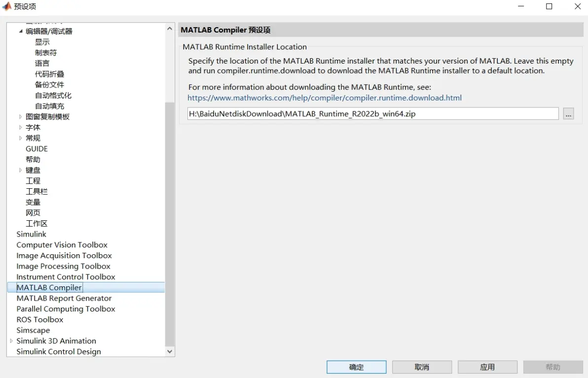Select 代码折叠 preferences item
This screenshot has height=378, width=588.
tap(49, 74)
